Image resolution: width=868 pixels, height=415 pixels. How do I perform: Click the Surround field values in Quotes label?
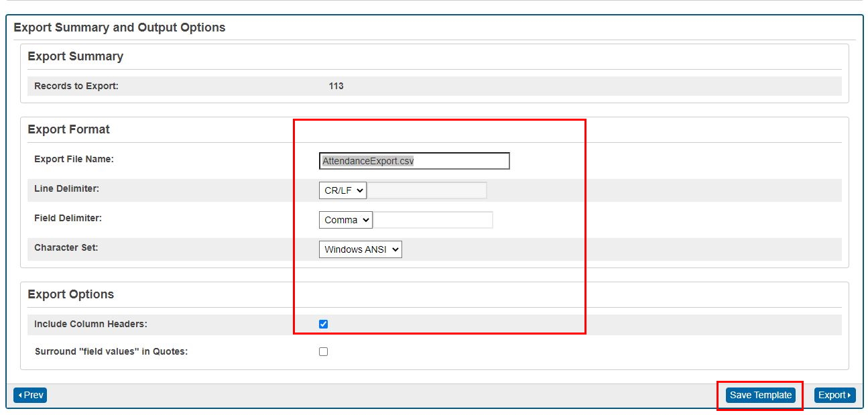[111, 351]
